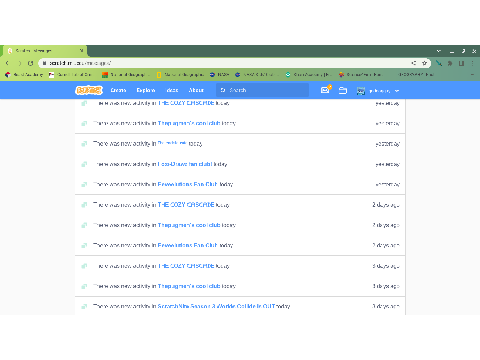Reload the page
The image size is (480, 360).
31,63
